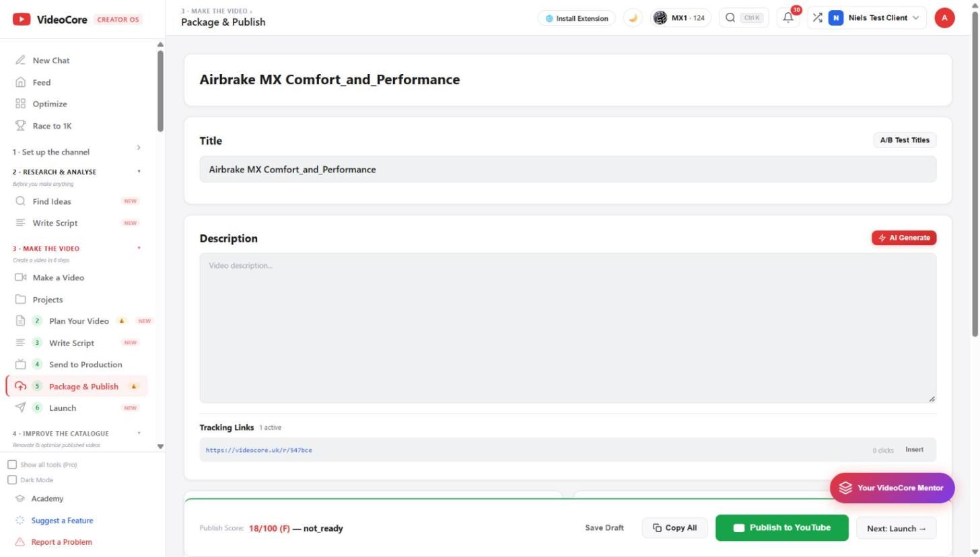Open the Feed page
Screen dimensions: 980x557
42,82
